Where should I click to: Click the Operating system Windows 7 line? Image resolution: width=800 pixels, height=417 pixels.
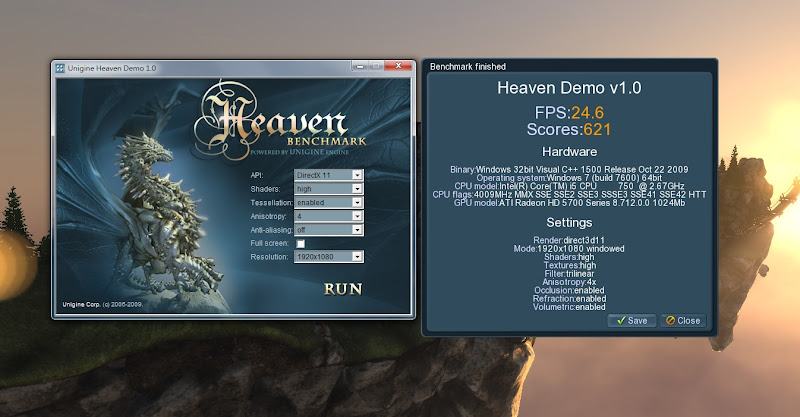pyautogui.click(x=569, y=178)
